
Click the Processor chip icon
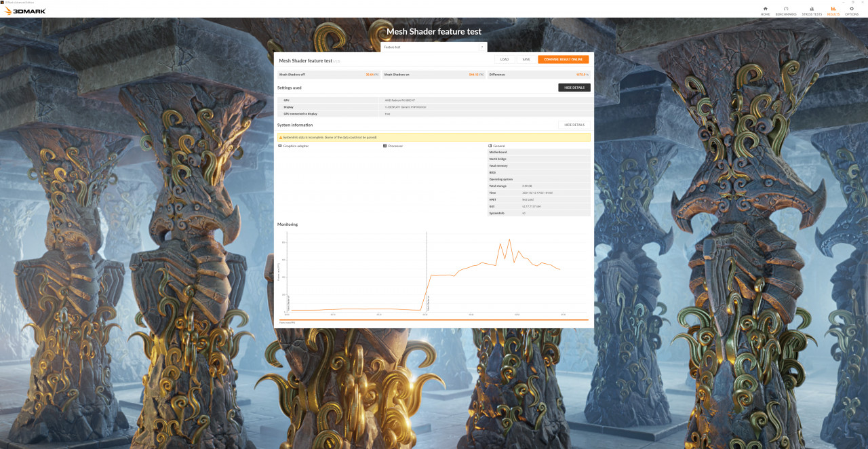tap(385, 146)
